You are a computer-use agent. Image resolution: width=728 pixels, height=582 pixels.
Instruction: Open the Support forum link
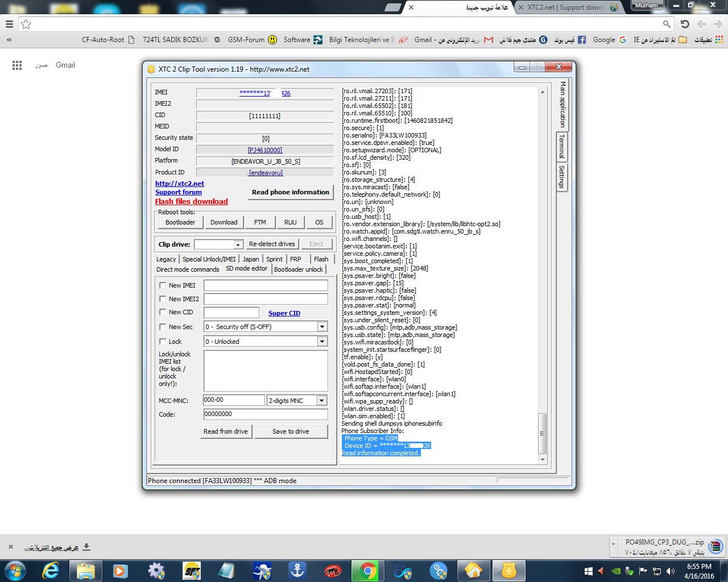click(179, 192)
